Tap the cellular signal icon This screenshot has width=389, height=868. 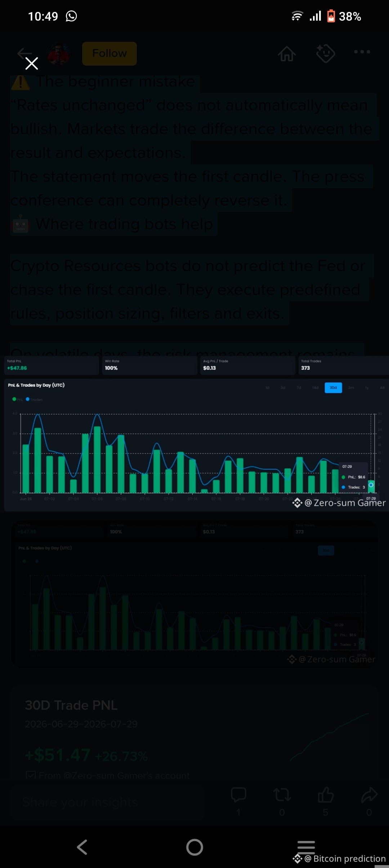(315, 16)
